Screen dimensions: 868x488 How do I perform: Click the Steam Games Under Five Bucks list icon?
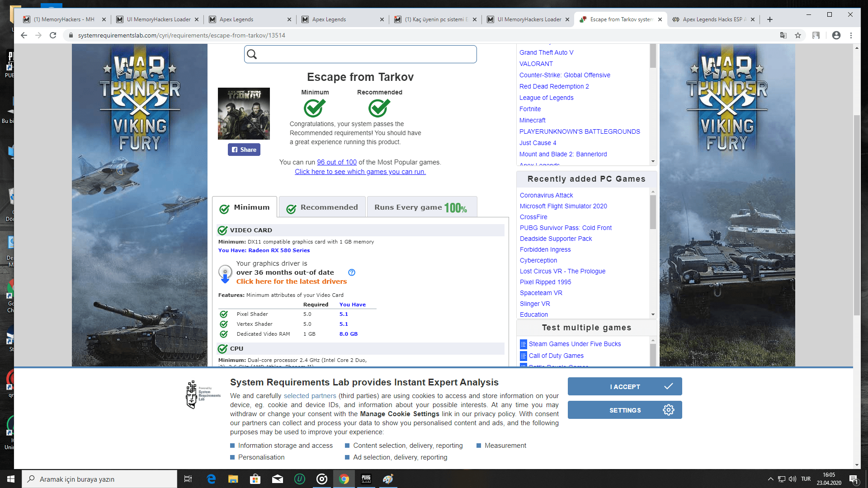pos(524,344)
